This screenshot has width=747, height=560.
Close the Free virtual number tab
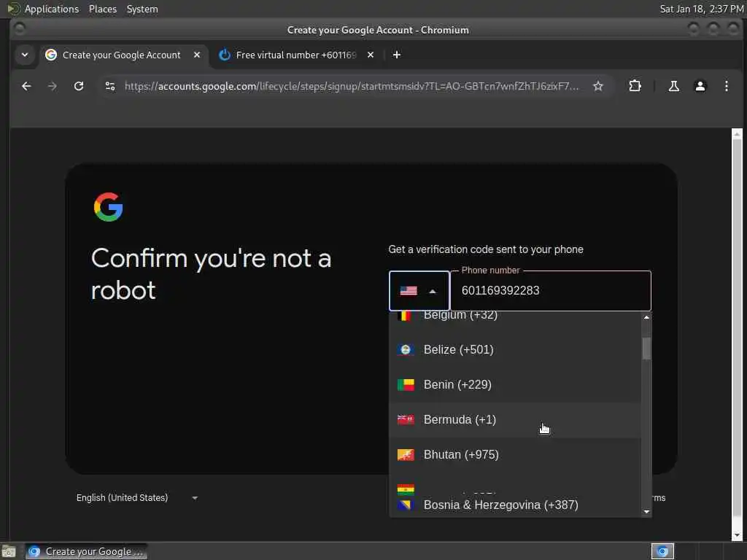click(x=370, y=55)
